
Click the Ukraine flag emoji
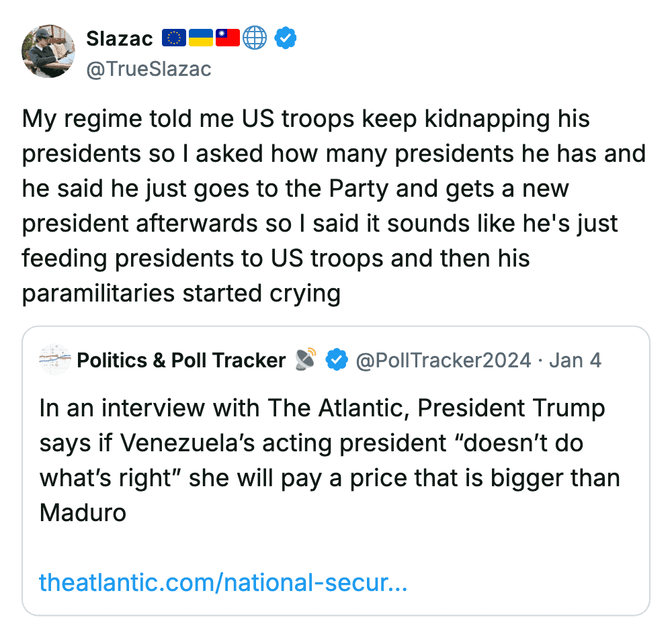201,39
